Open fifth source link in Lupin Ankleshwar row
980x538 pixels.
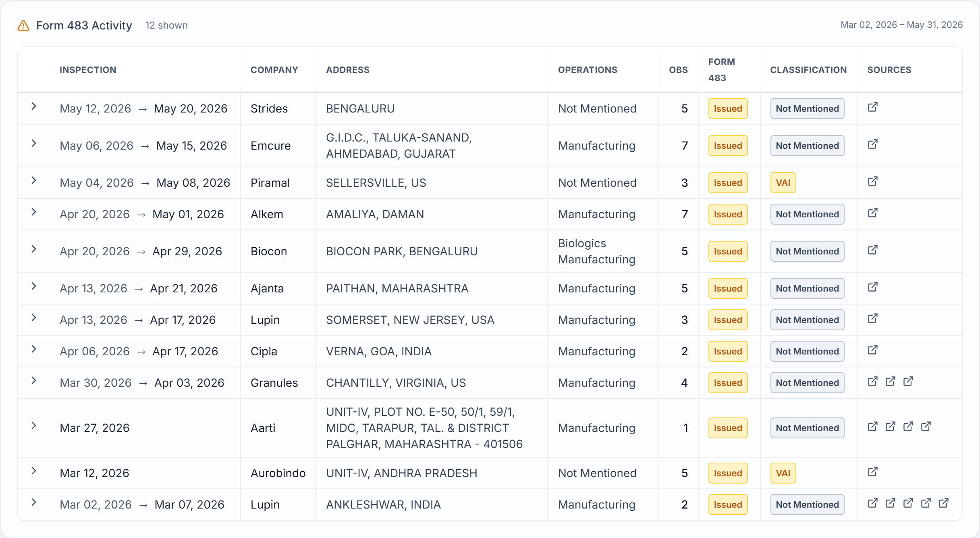[x=943, y=503]
